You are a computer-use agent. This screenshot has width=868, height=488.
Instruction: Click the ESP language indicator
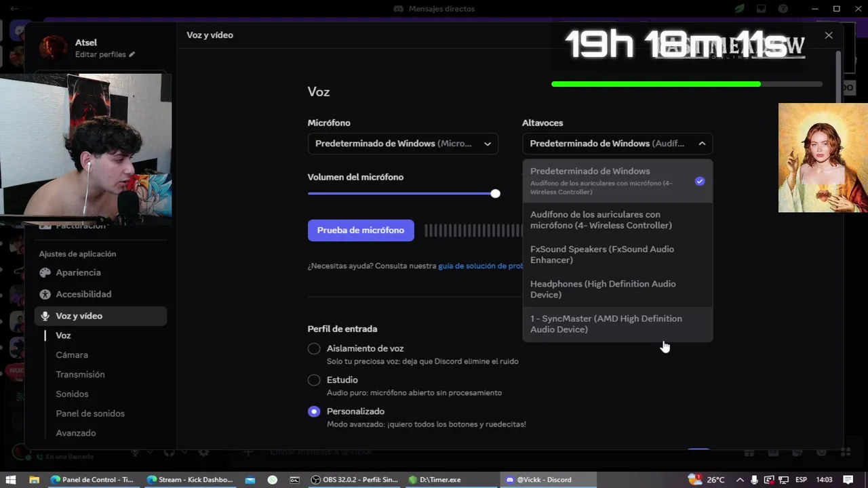coord(801,480)
